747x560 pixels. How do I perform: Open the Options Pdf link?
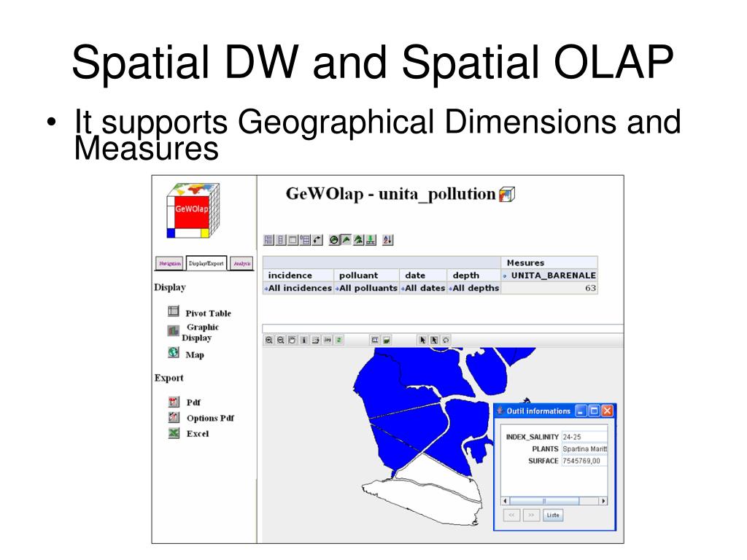point(210,418)
